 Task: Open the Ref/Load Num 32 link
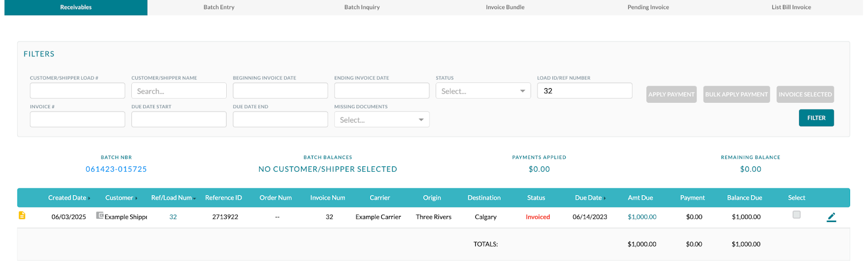tap(173, 217)
